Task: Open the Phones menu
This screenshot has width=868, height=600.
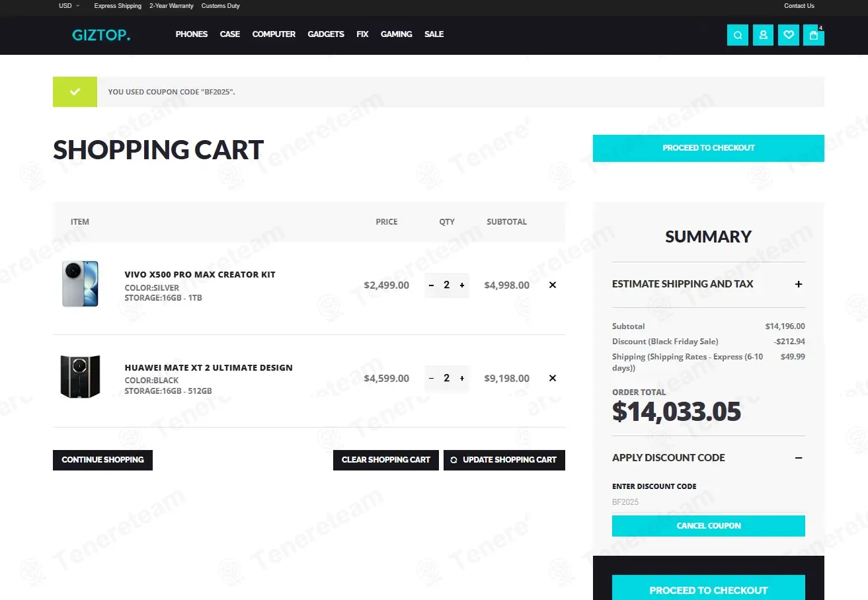Action: pos(192,34)
